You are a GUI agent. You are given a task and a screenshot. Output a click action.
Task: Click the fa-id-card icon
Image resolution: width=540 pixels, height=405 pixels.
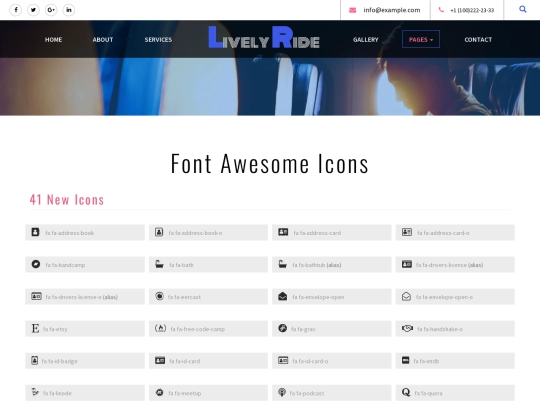pos(160,360)
